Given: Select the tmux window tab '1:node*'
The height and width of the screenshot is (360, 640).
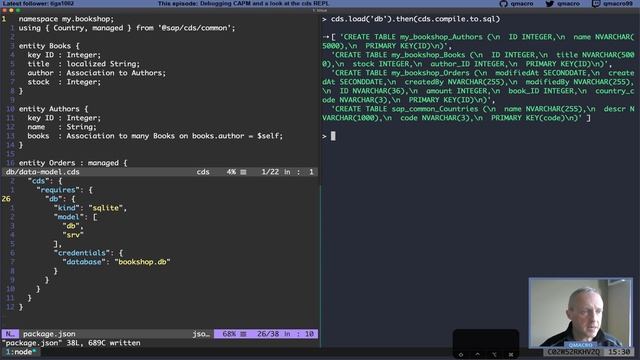Looking at the screenshot, I should coord(21,352).
